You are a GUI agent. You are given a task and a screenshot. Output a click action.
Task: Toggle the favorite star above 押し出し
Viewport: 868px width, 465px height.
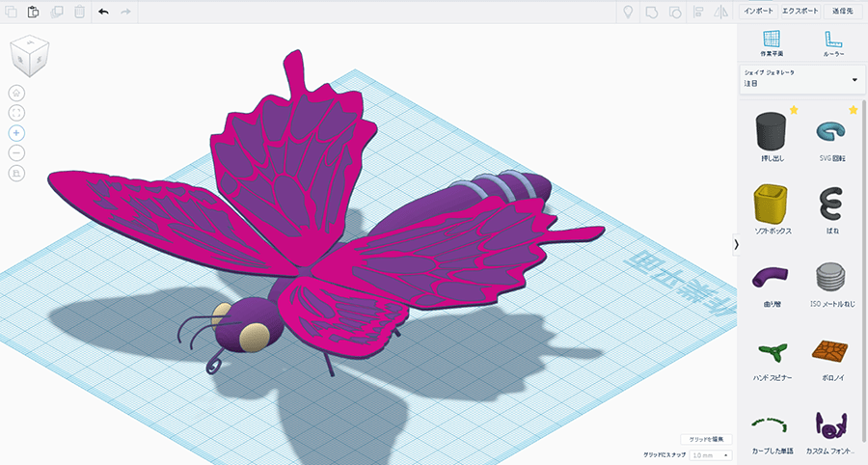[x=794, y=110]
